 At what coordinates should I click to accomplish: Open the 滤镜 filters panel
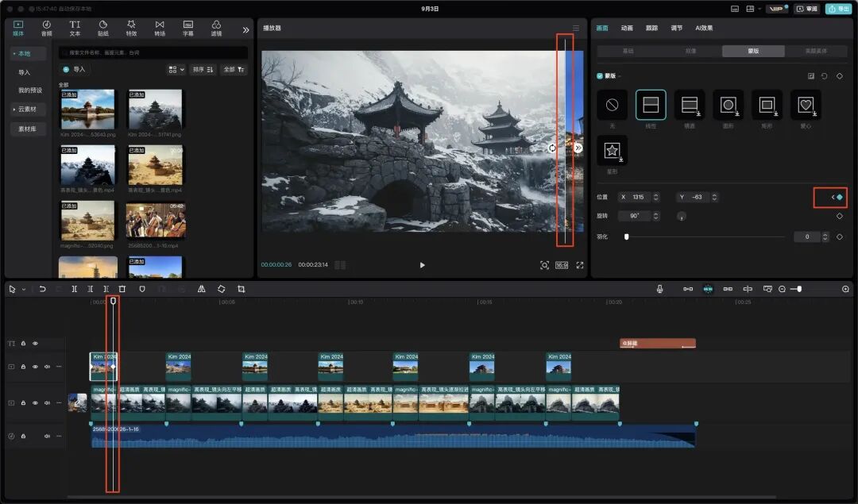217,28
